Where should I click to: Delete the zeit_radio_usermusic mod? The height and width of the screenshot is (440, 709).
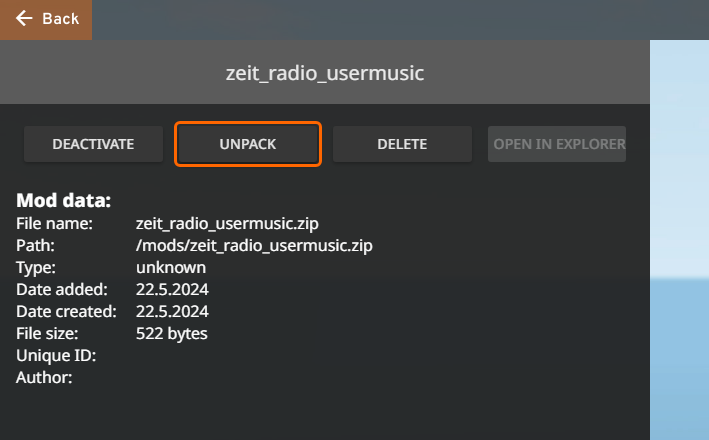point(402,144)
